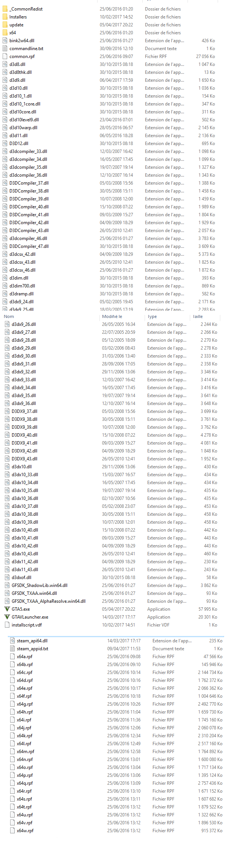Screen dimensions: 241x868
Task: Click the x64a.rpf file icon
Action: (x=12, y=656)
